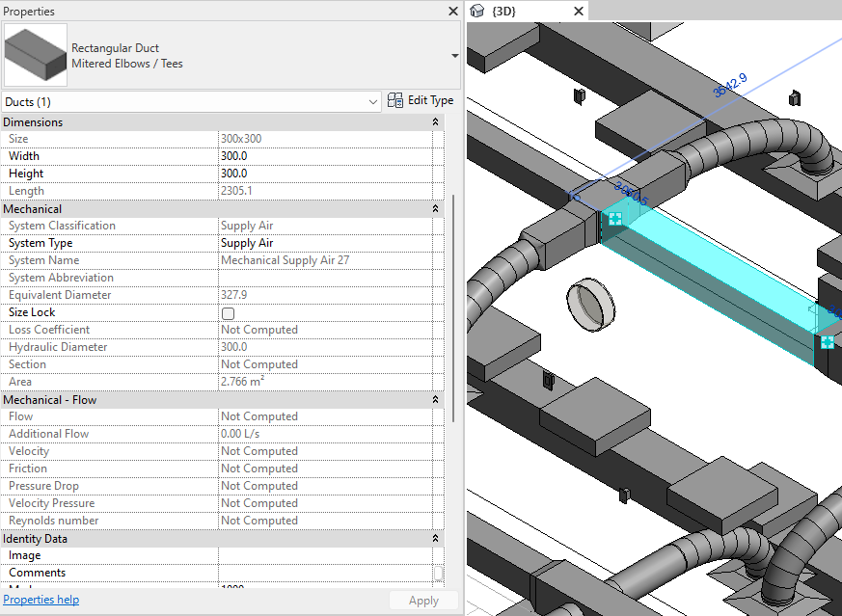Screen dimensions: 842x616
Task: Click the 3D house icon on the {3D} tab
Action: 476,11
